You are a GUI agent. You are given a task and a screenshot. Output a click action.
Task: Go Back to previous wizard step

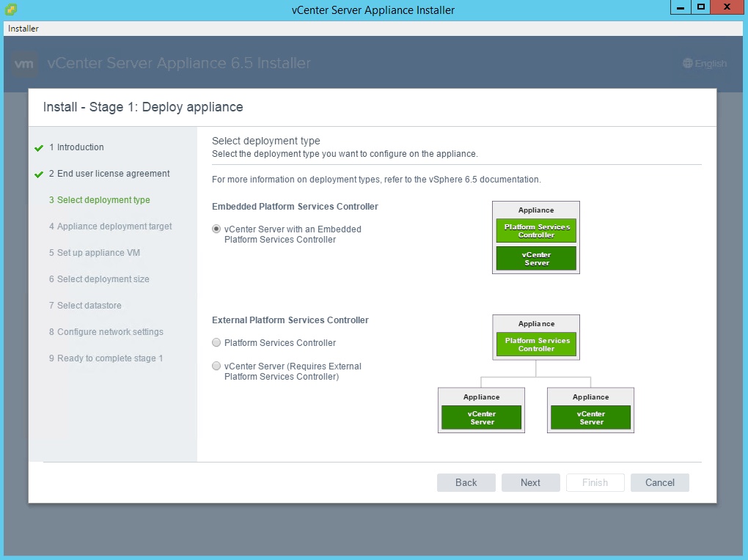click(x=466, y=482)
